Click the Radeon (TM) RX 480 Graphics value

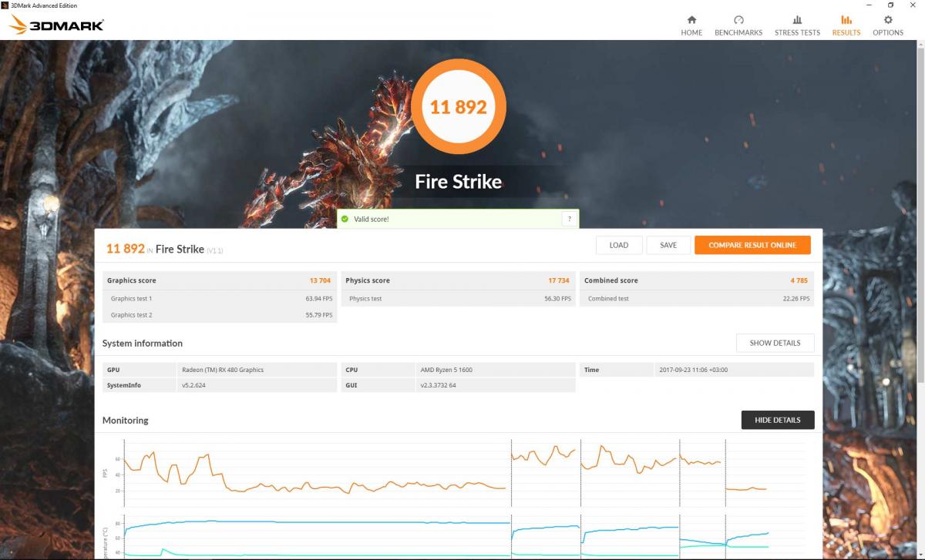pyautogui.click(x=223, y=370)
